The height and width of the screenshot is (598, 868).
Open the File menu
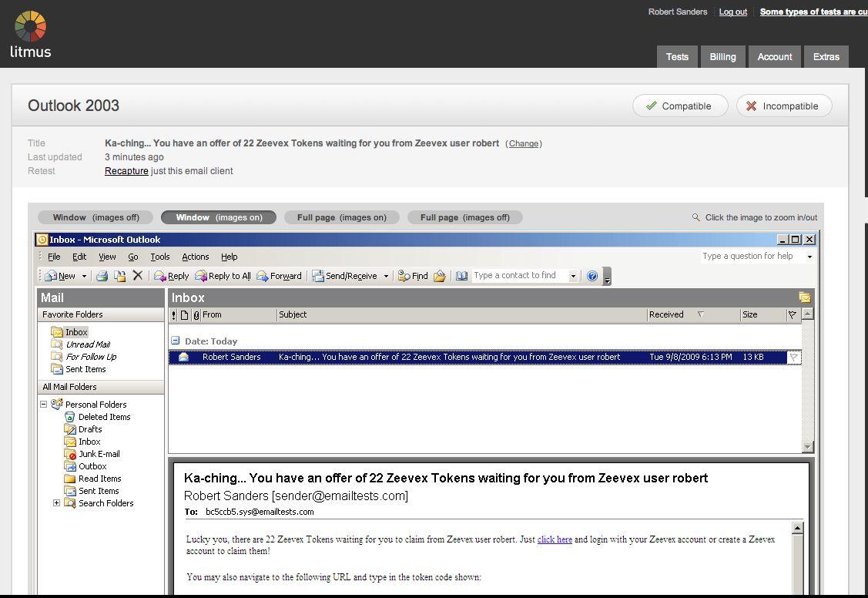pos(54,257)
